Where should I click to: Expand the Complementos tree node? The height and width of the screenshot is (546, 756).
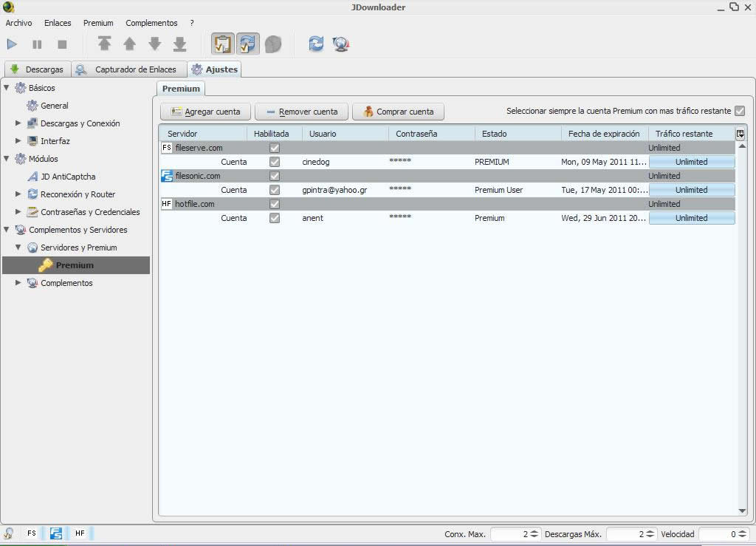18,283
